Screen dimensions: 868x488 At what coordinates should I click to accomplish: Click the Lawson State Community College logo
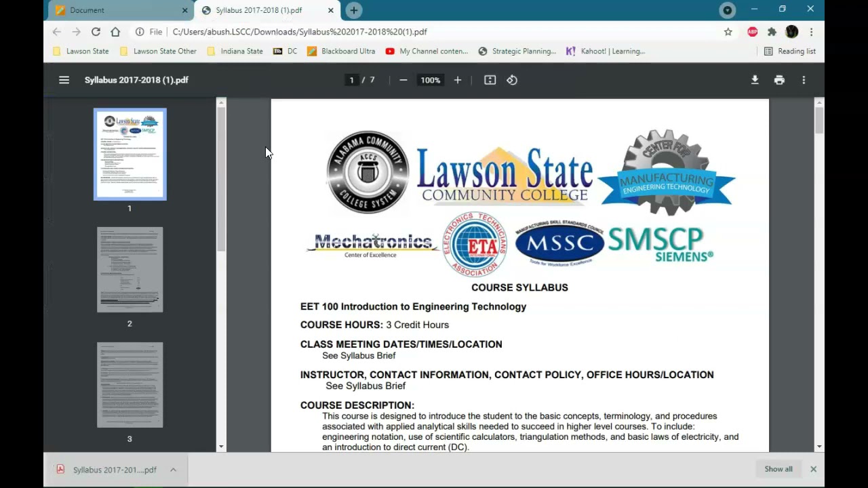(x=505, y=175)
